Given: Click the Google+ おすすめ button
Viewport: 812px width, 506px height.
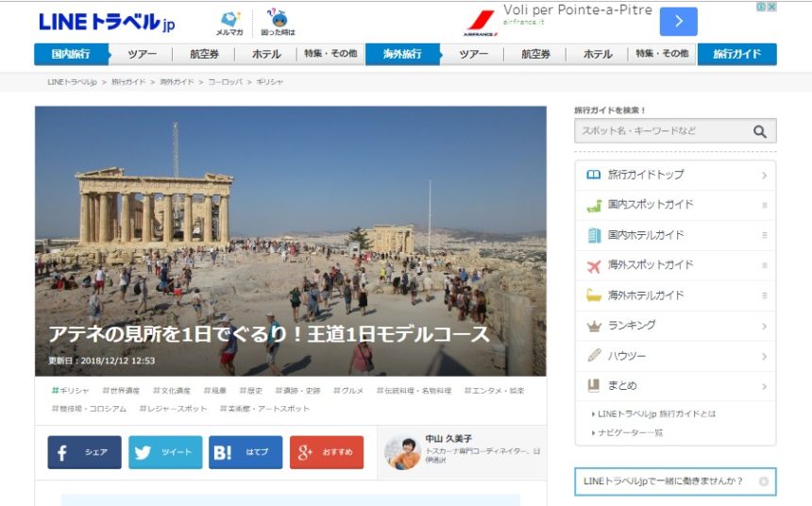Looking at the screenshot, I should (326, 453).
